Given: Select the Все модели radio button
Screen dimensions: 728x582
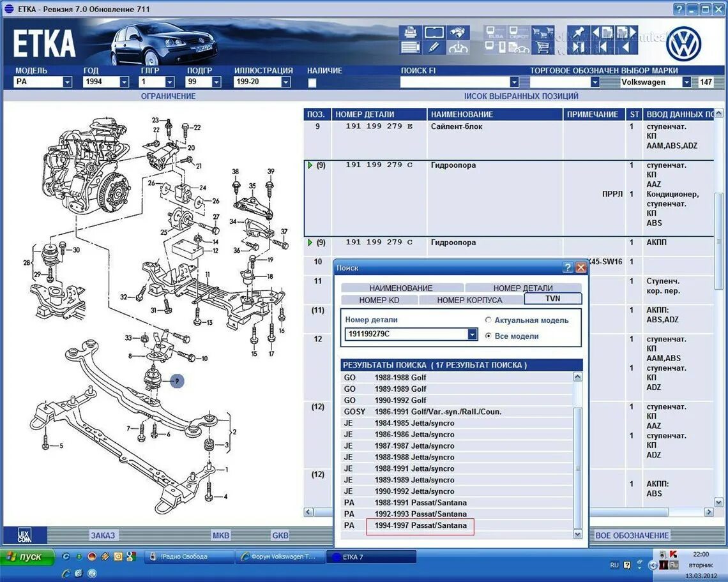Looking at the screenshot, I should (488, 336).
